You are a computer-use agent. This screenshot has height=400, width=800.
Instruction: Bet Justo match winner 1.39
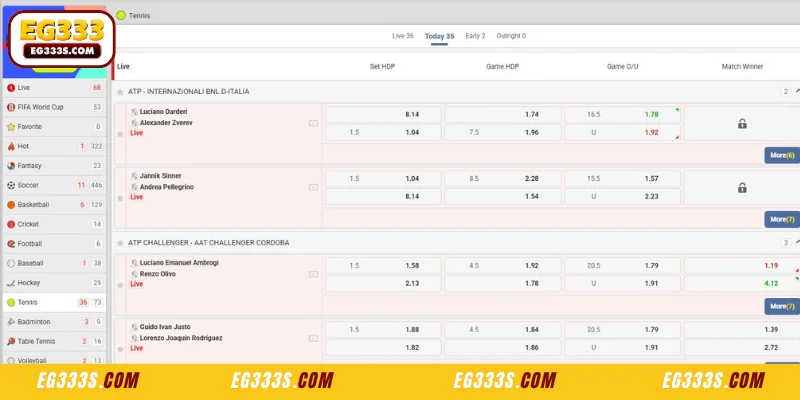[742, 330]
